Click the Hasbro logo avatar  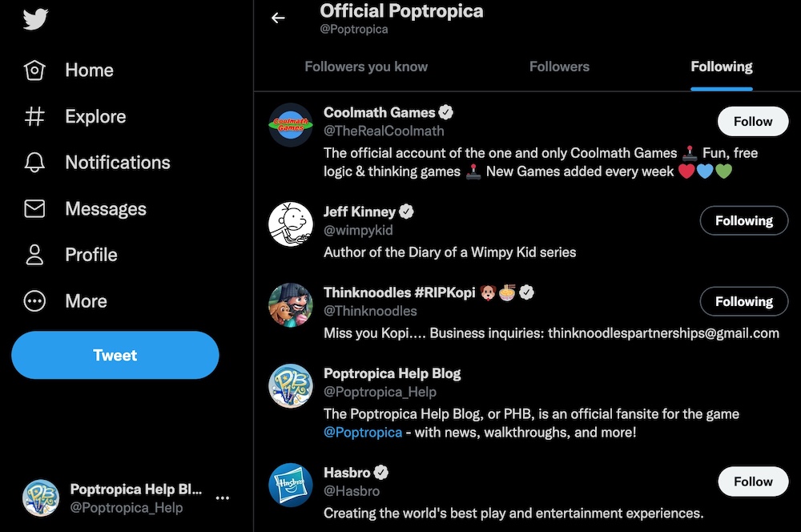(290, 484)
